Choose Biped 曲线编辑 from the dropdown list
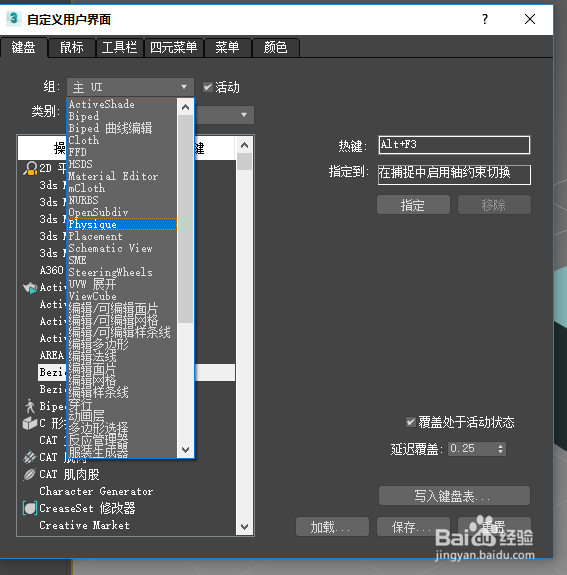Image resolution: width=567 pixels, height=575 pixels. pyautogui.click(x=122, y=128)
